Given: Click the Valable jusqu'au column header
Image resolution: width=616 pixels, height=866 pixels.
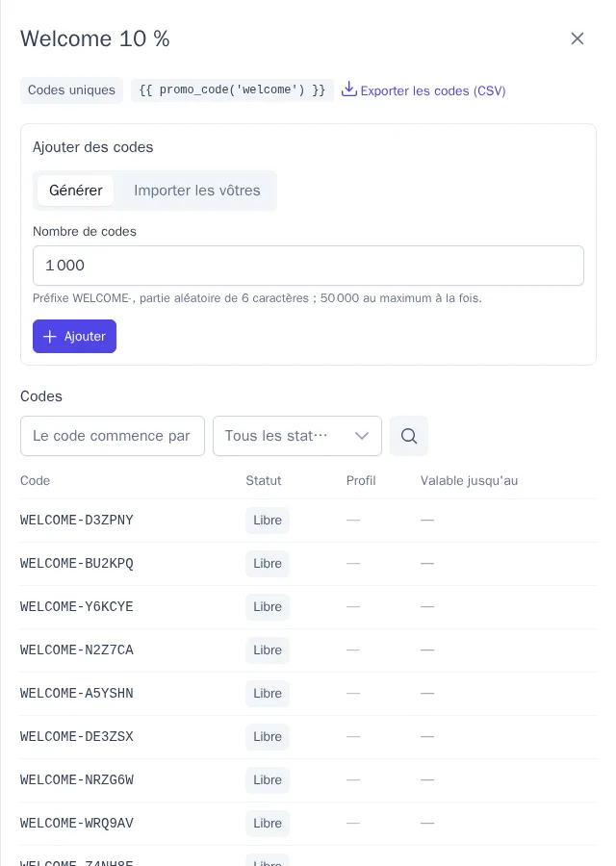Looking at the screenshot, I should 469,480.
